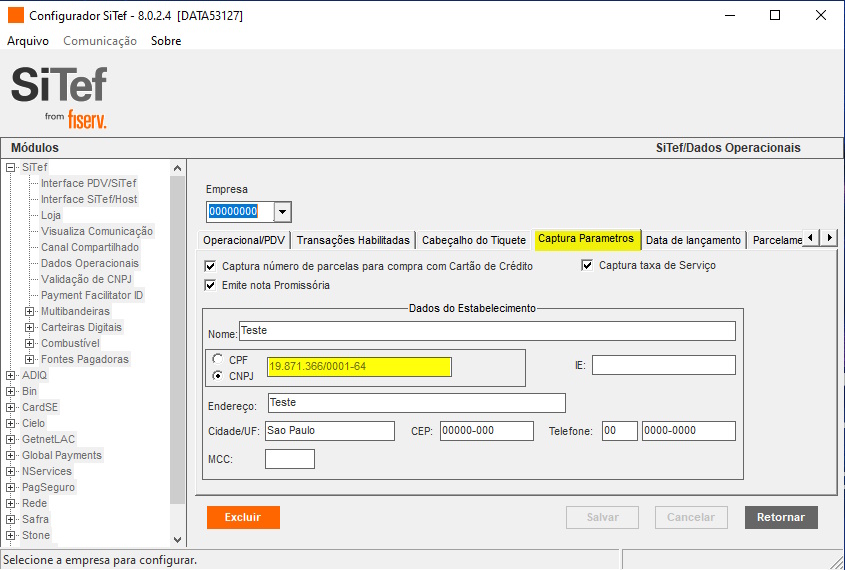The image size is (845, 570).
Task: Select Payment Facilitator ID item
Action: pyautogui.click(x=92, y=295)
